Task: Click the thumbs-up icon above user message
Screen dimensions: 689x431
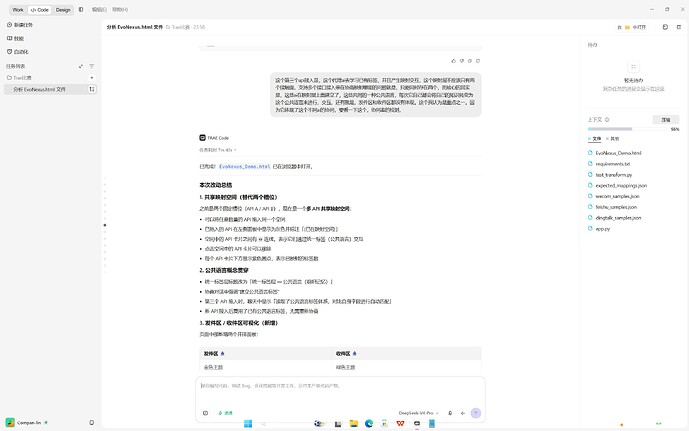Action: (x=453, y=61)
